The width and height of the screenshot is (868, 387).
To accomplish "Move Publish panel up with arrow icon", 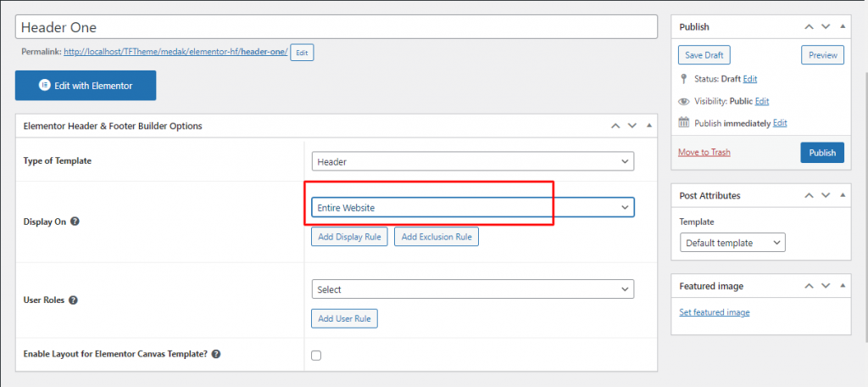I will coord(810,27).
